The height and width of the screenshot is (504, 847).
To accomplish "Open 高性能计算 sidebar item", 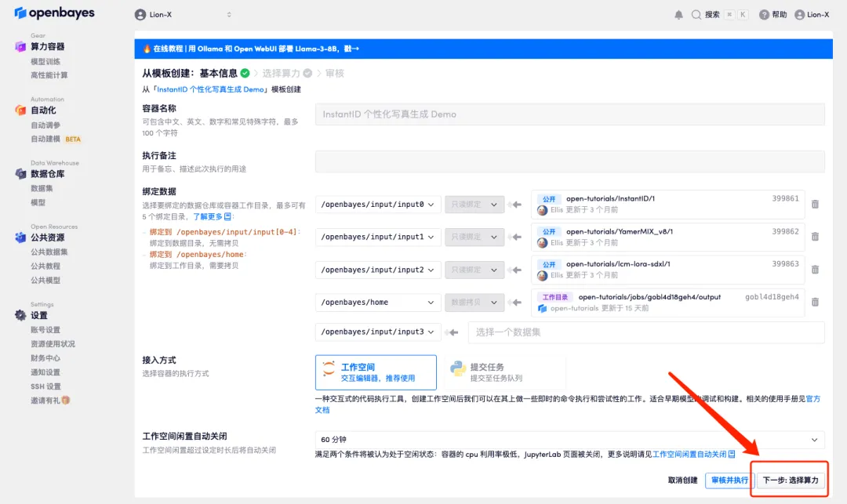I will pos(49,75).
